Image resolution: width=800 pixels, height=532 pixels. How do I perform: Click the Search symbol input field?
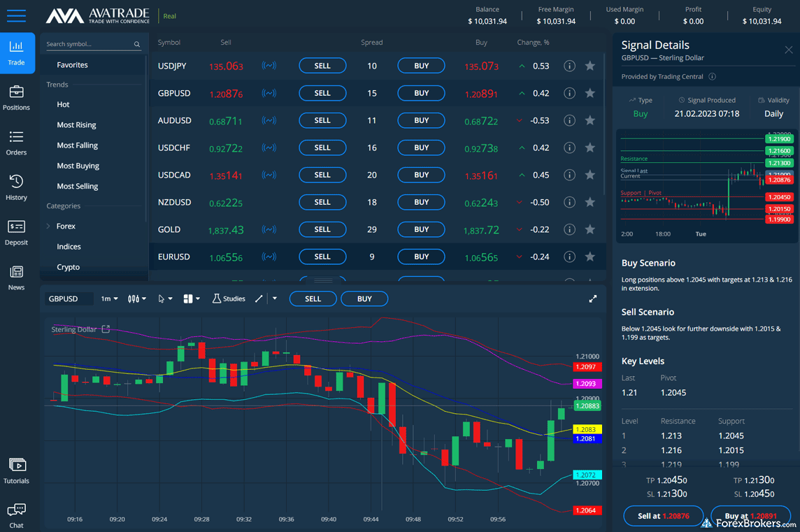click(x=88, y=44)
